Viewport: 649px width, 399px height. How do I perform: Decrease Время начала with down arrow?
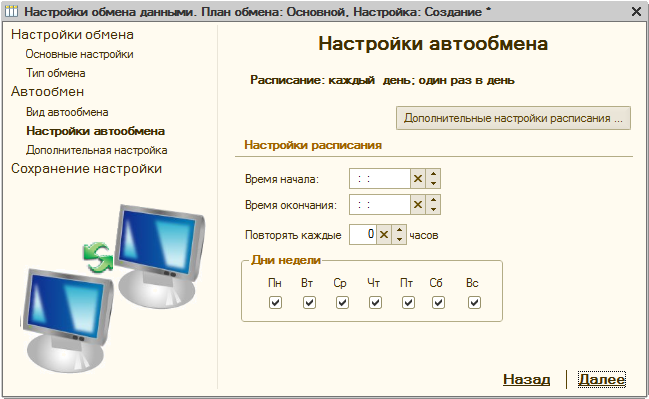tap(433, 184)
